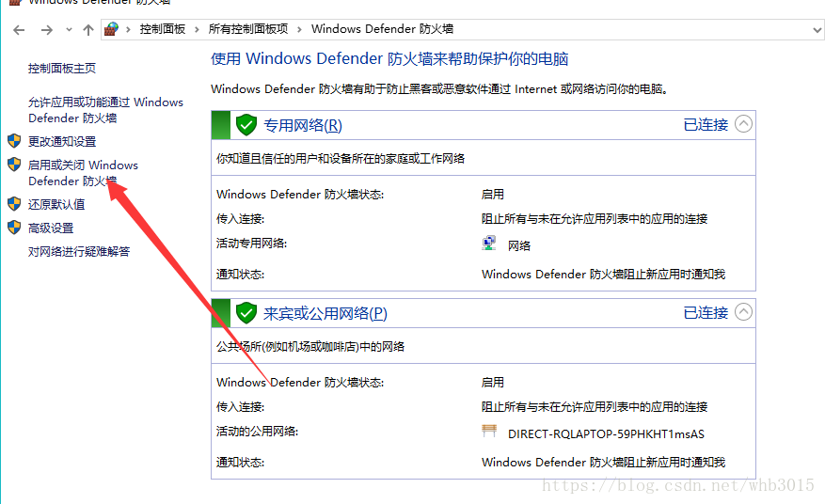Click shield icon next to 高级设置
Image resolution: width=825 pixels, height=504 pixels.
[x=14, y=228]
